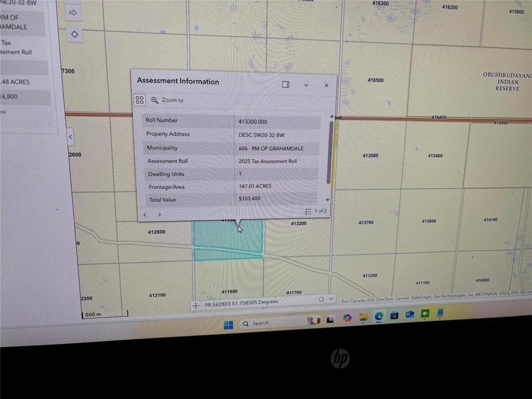Collapse the Assessment Information popup with the chevron

click(306, 85)
